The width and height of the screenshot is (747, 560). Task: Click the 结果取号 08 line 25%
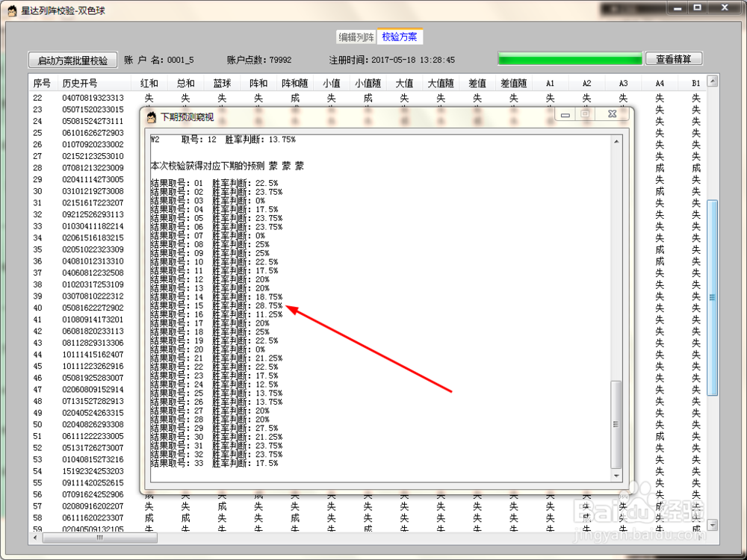[x=210, y=245]
